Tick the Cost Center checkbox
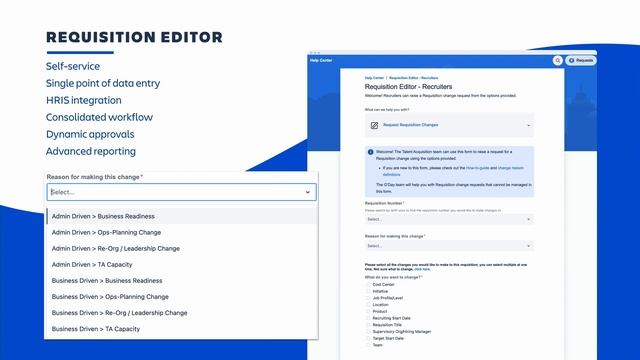 coord(369,284)
